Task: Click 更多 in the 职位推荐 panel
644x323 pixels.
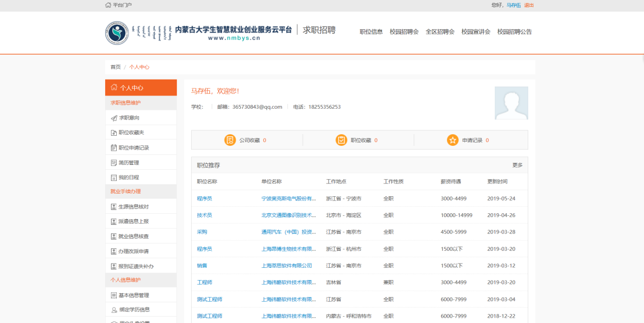Action: pyautogui.click(x=517, y=165)
